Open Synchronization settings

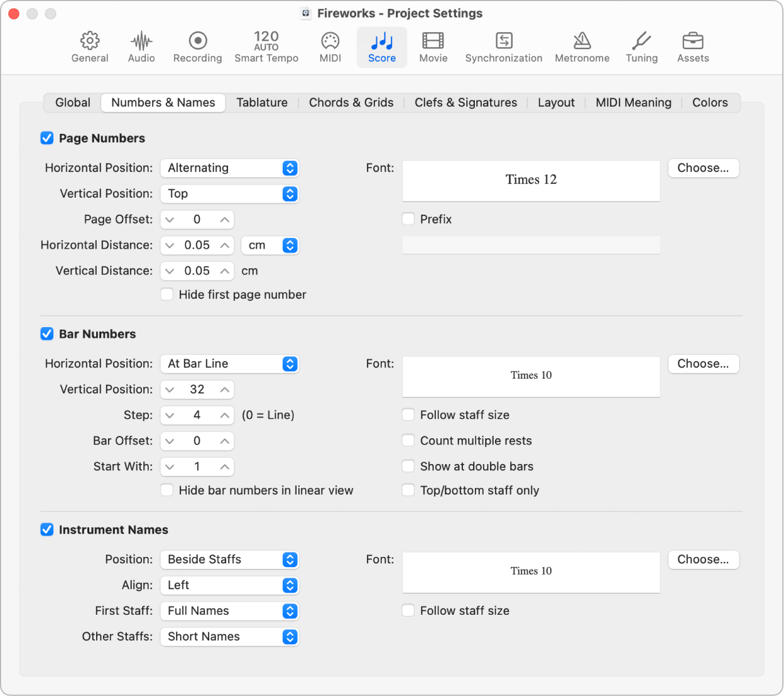[x=503, y=46]
